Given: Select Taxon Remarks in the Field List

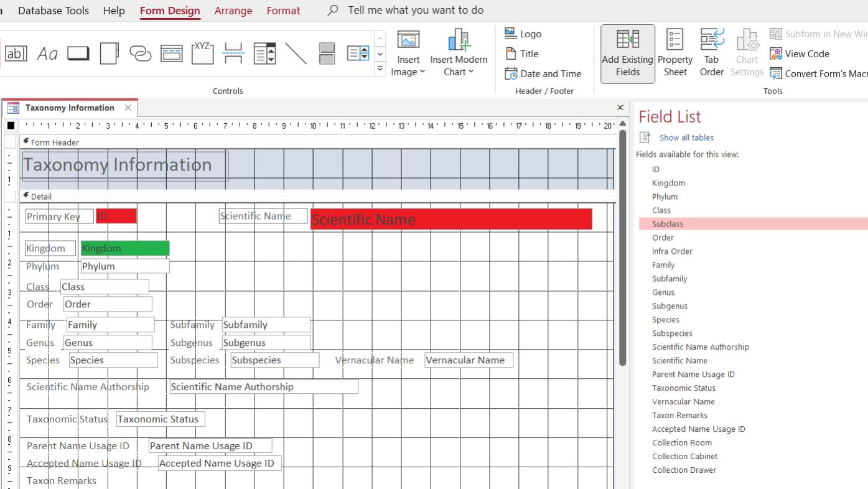Looking at the screenshot, I should pos(679,416).
